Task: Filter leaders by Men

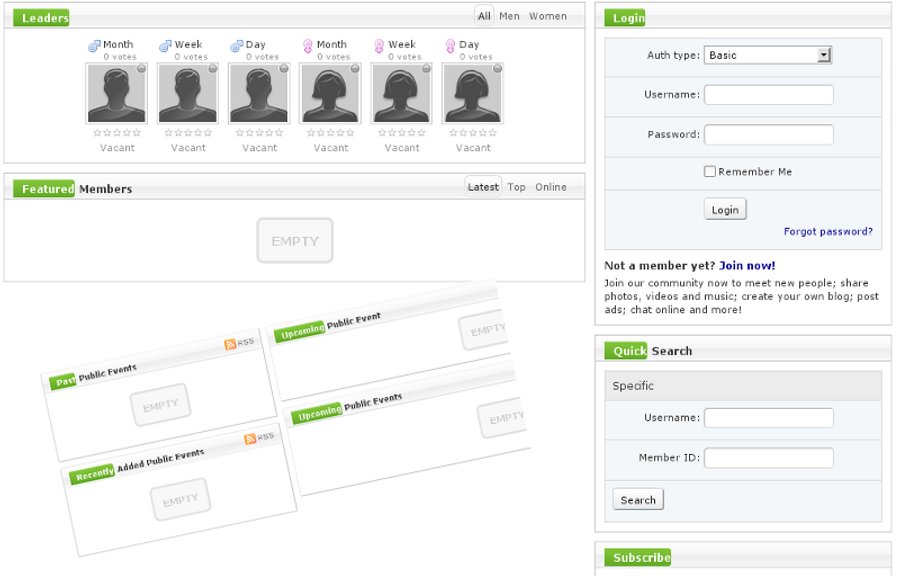Action: 509,16
